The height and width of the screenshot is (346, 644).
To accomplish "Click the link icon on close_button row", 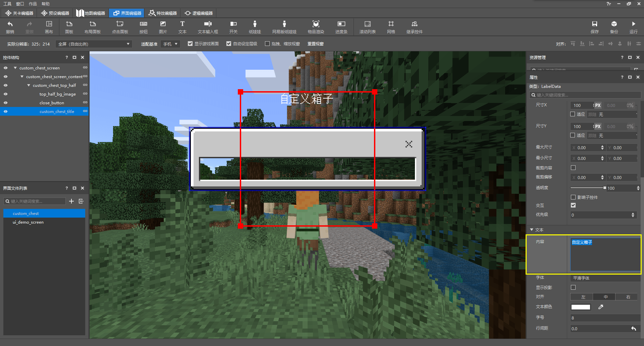I will point(85,103).
